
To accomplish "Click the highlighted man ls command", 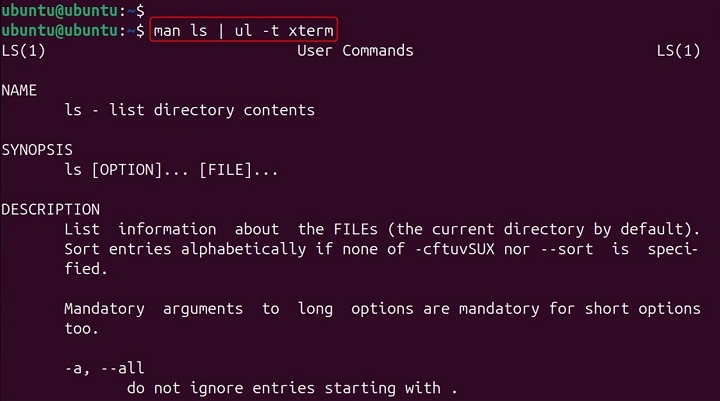I will 244,31.
